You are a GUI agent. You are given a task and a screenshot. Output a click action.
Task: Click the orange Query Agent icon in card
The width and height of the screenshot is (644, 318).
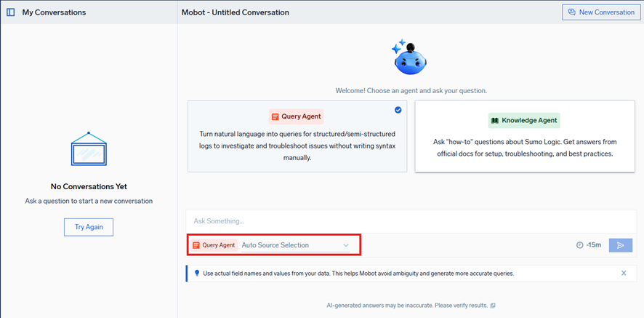pyautogui.click(x=274, y=116)
